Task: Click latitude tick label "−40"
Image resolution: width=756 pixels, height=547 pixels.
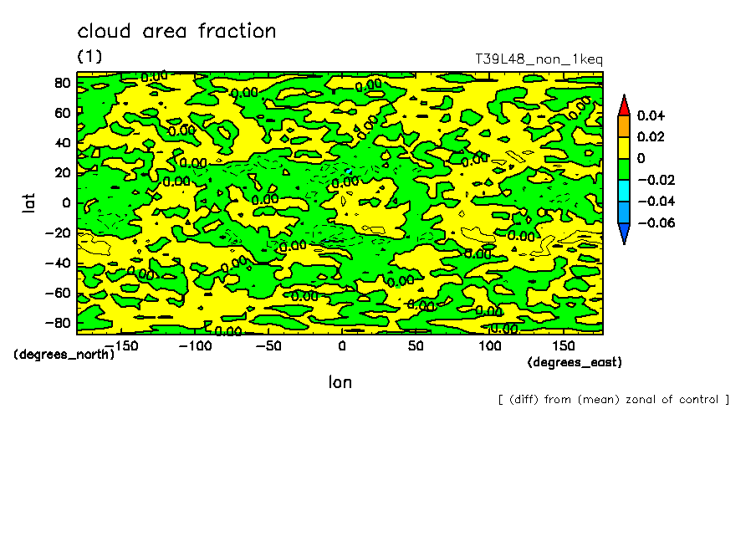Action: click(58, 263)
